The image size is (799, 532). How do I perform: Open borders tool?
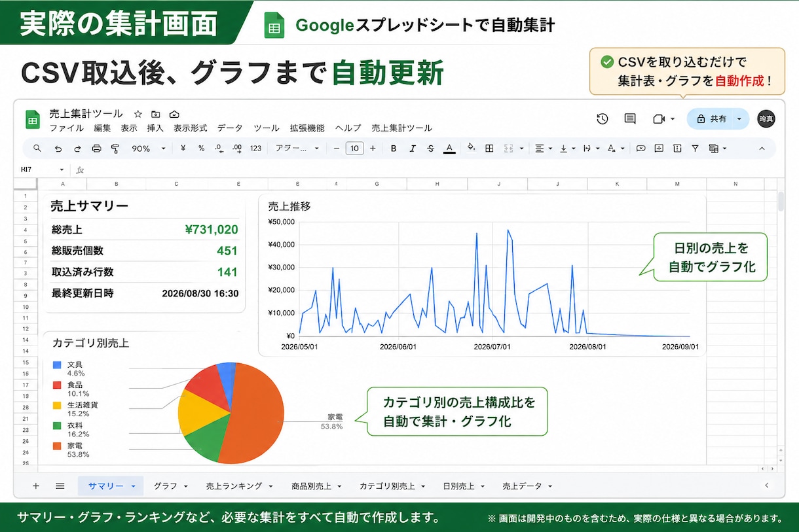pos(489,149)
